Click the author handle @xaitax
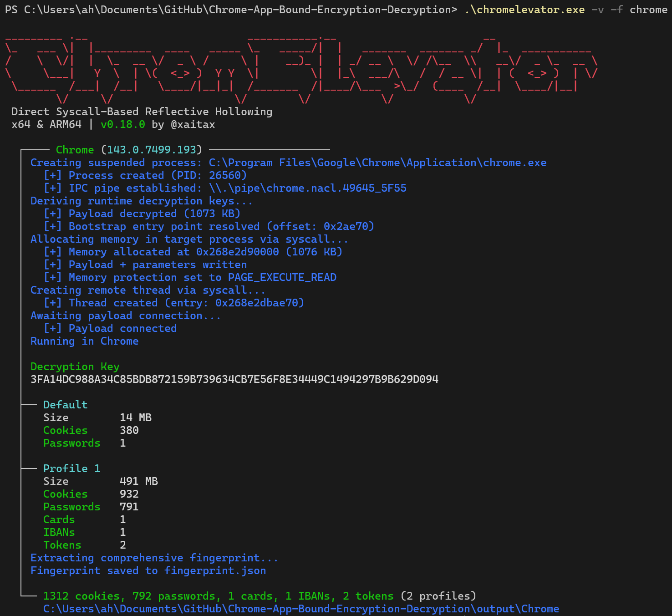The height and width of the screenshot is (616, 672). pos(193,124)
